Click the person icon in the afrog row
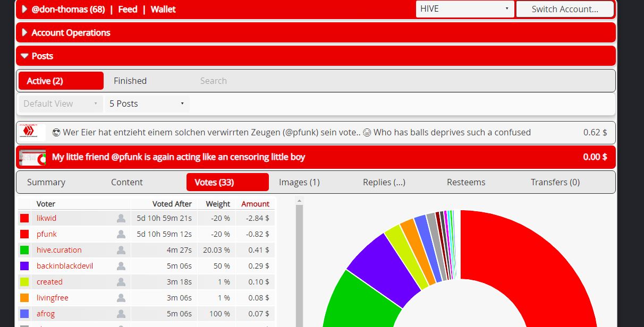644x327 pixels. (x=121, y=314)
